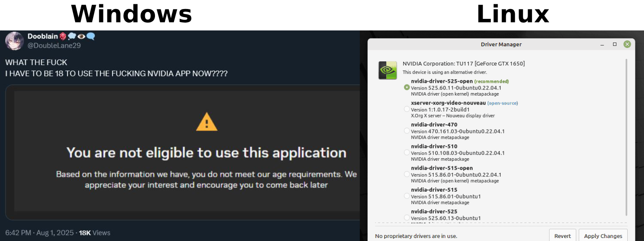The image size is (644, 241).
Task: Click the 'Windows' heading label
Action: (131, 14)
